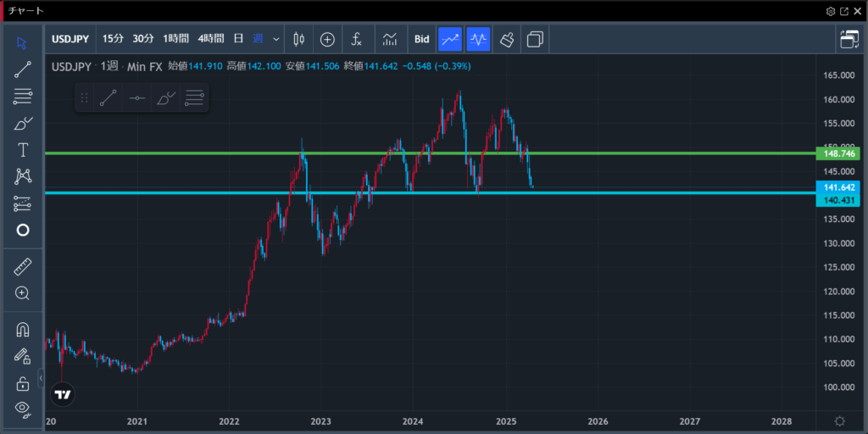868x434 pixels.
Task: Add a symbol to compare with plus icon
Action: [x=328, y=39]
